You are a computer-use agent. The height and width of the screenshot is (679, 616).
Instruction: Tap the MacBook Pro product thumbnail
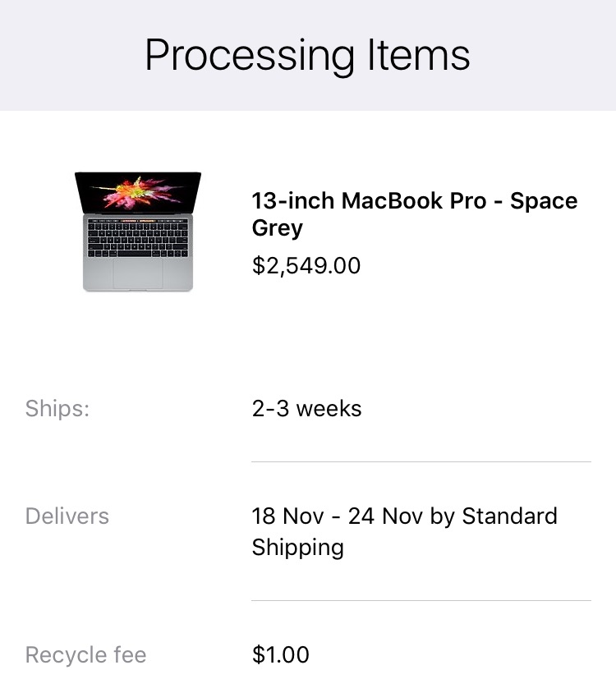pyautogui.click(x=138, y=231)
